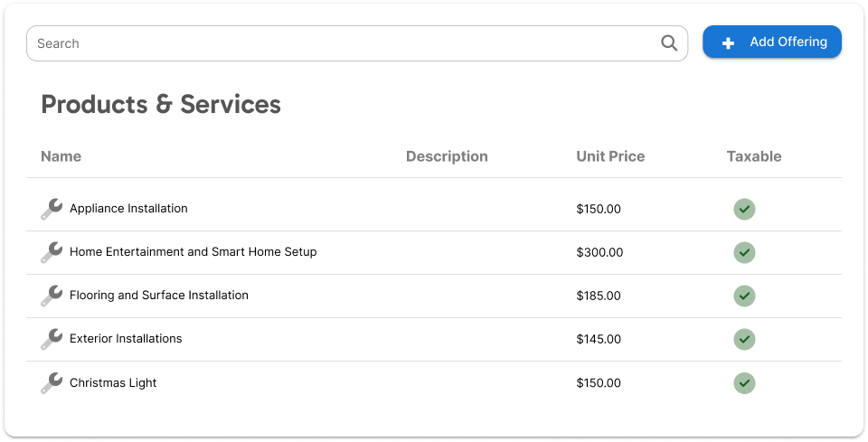Image resolution: width=868 pixels, height=442 pixels.
Task: Toggle taxable checkmark for Christmas Light
Action: click(744, 383)
